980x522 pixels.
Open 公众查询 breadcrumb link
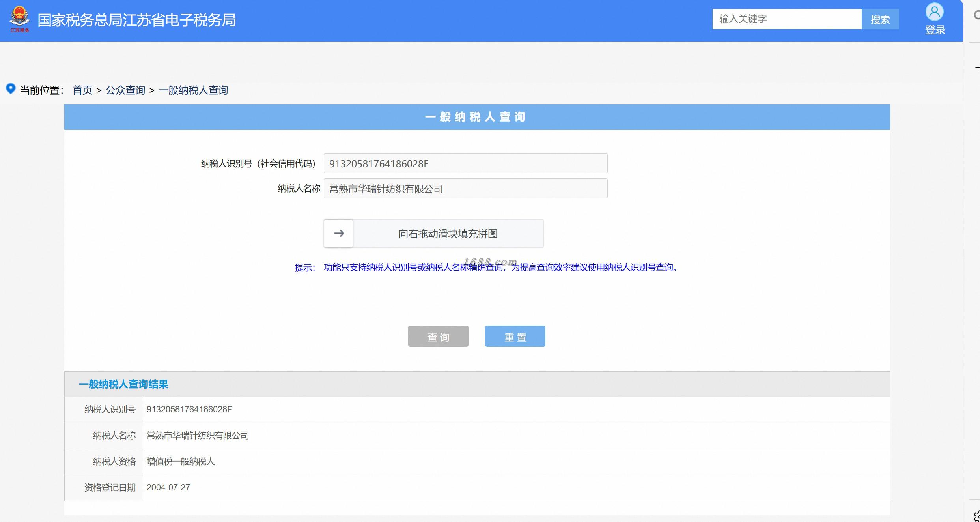(x=125, y=90)
